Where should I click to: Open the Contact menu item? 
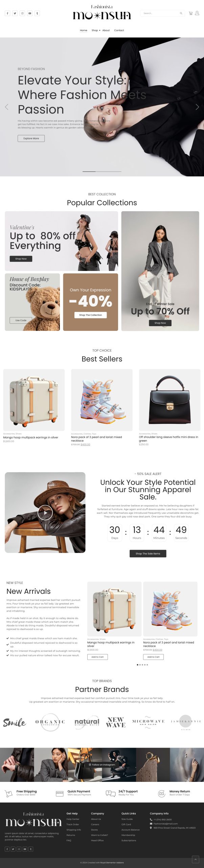[119, 30]
